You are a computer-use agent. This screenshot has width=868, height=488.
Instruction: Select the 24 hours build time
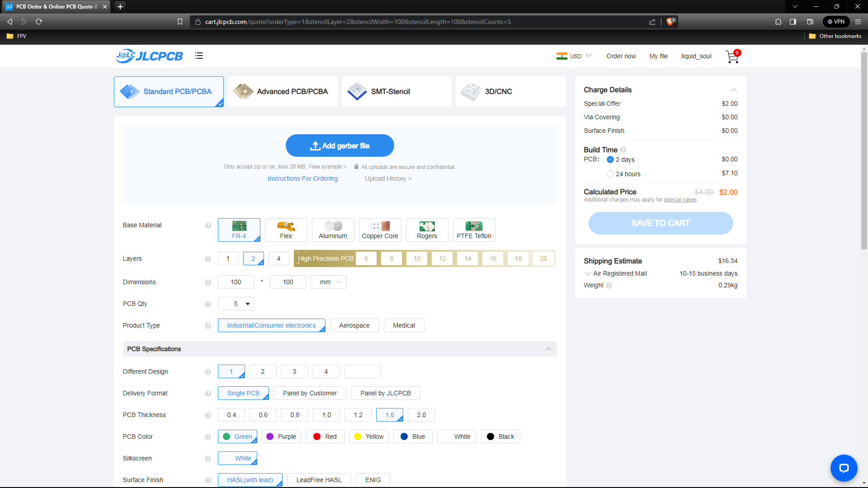610,174
